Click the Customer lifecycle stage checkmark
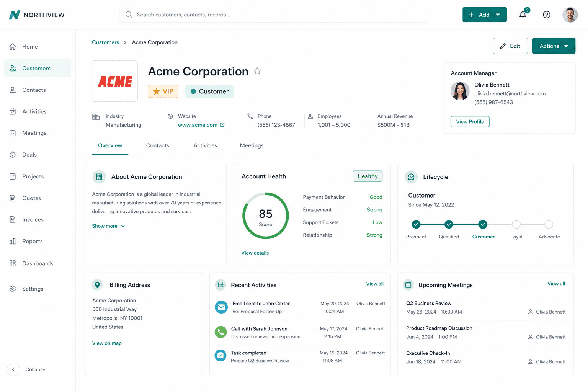The width and height of the screenshot is (588, 392). pos(483,224)
